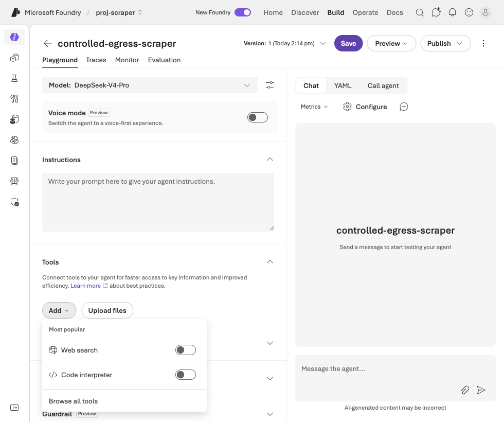Go to Discover in top navigation

coord(305,12)
